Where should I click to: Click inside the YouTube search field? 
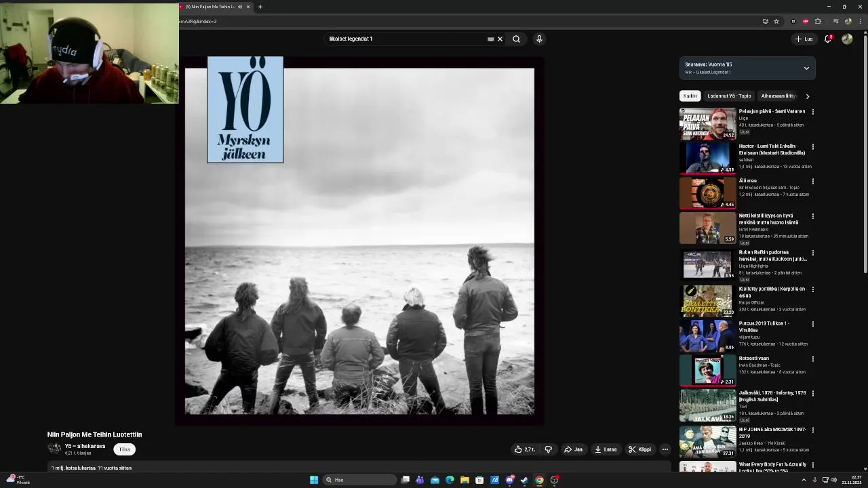(x=407, y=39)
